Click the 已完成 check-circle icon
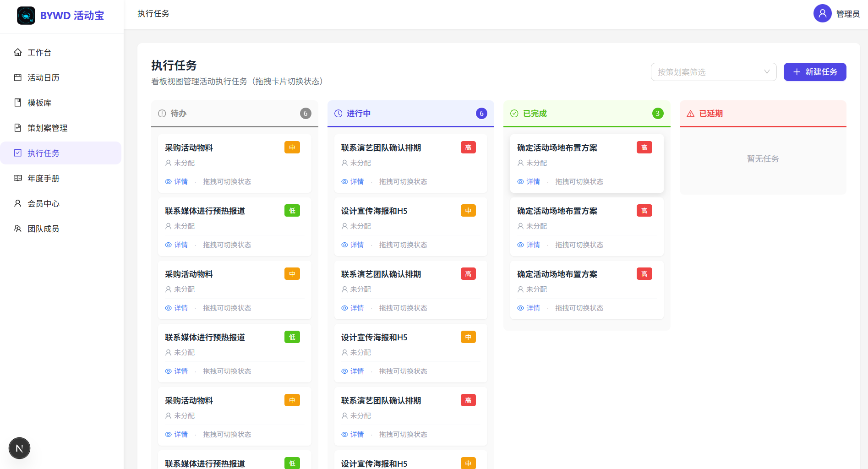 (x=514, y=114)
